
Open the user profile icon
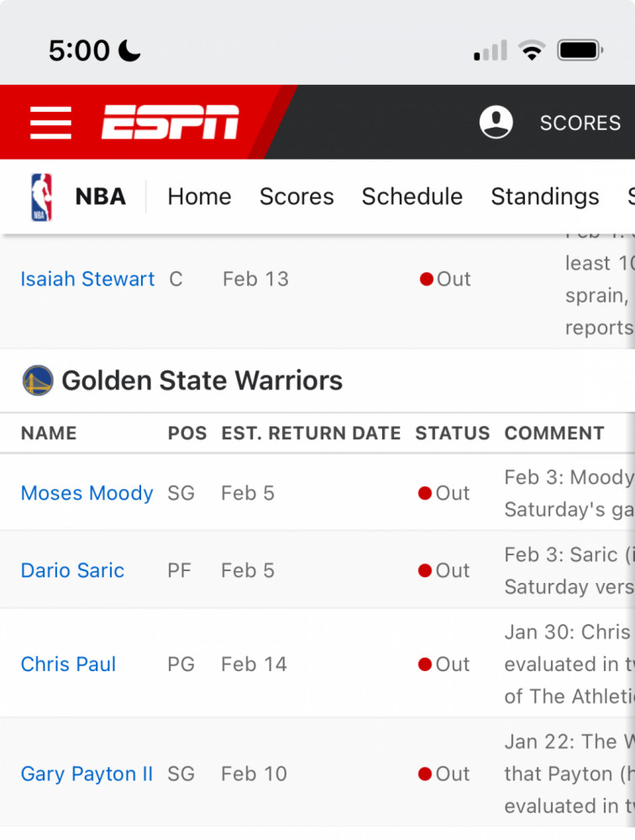(496, 122)
